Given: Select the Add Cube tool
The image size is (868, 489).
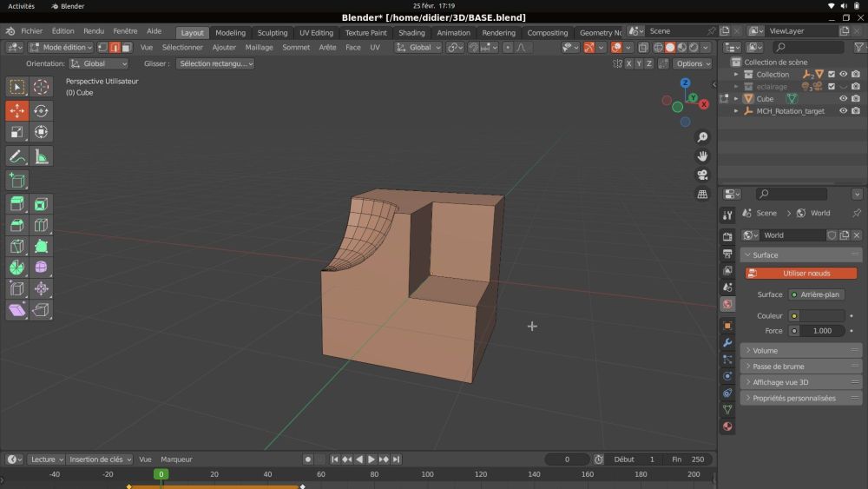Looking at the screenshot, I should [16, 180].
